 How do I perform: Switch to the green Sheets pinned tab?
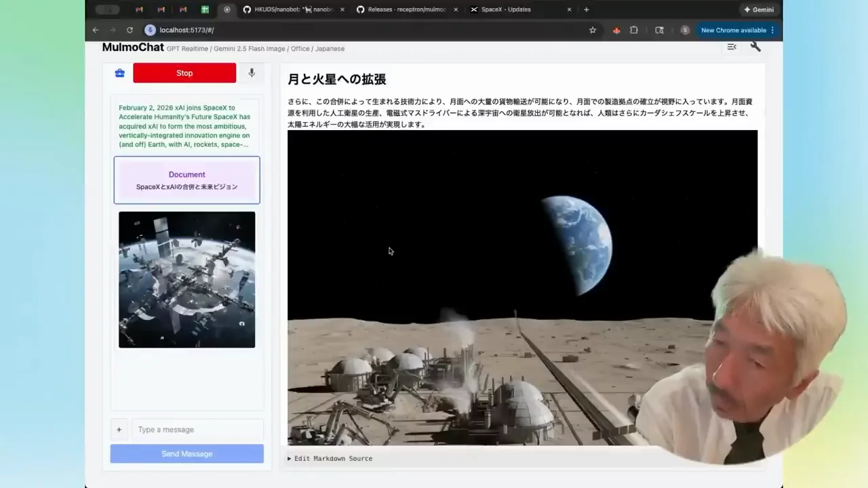205,9
